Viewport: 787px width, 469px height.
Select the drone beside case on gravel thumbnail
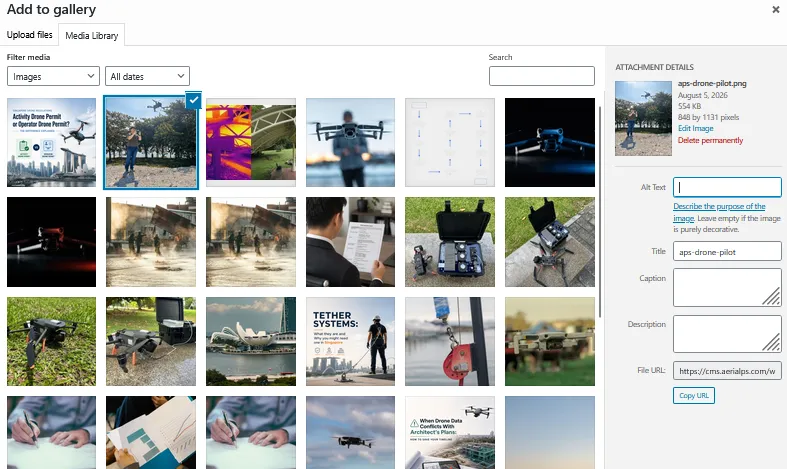point(151,341)
